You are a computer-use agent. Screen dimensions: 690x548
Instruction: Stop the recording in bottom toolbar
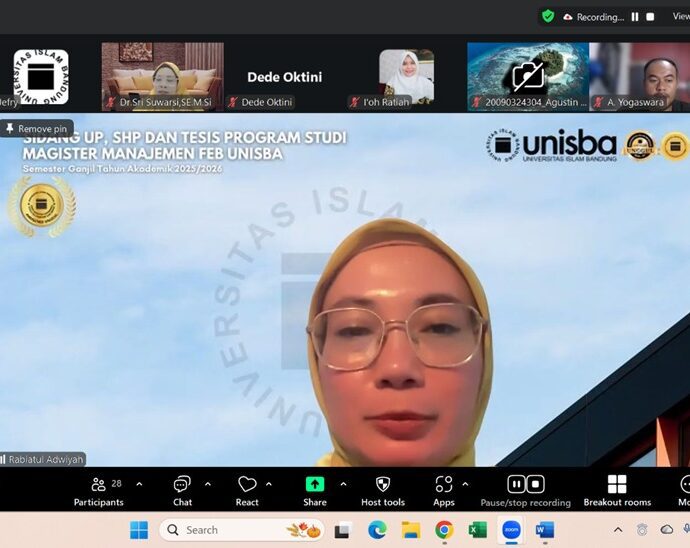click(536, 484)
